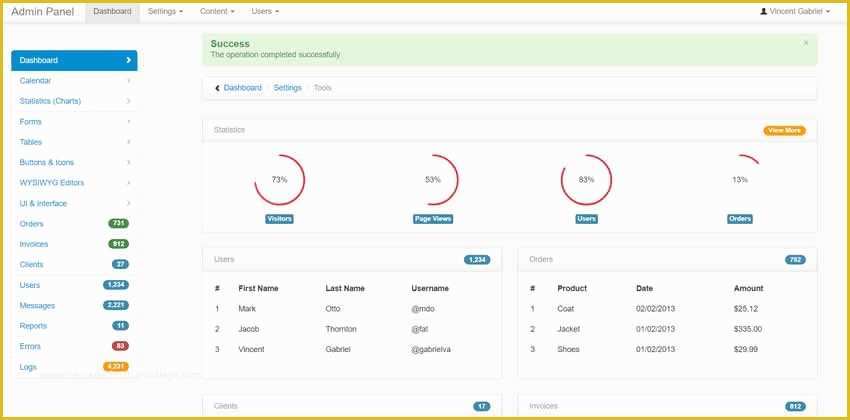Open Tables in the sidebar
Screen dimensions: 850x420
click(74, 142)
